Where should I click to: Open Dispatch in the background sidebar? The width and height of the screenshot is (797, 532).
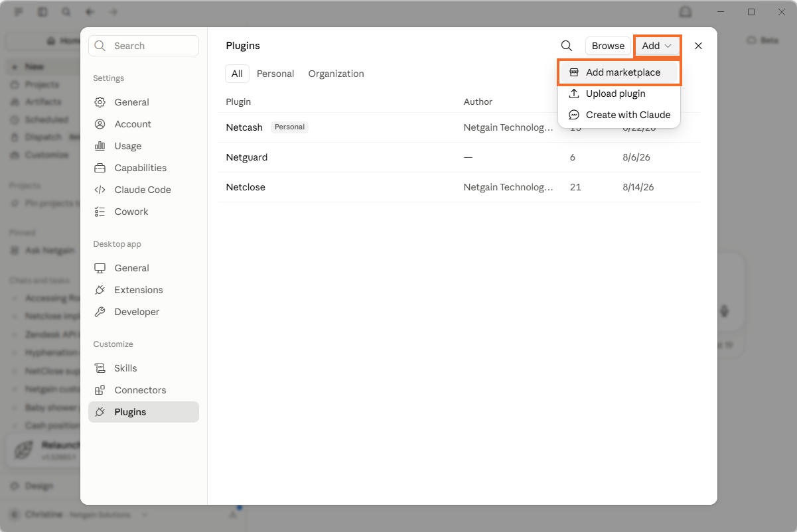(43, 137)
